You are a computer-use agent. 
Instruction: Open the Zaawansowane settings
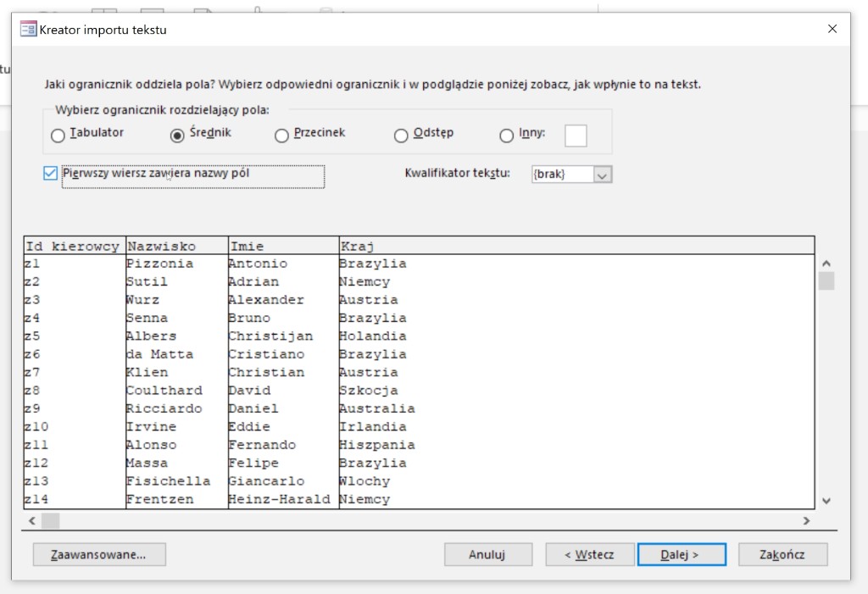click(99, 554)
